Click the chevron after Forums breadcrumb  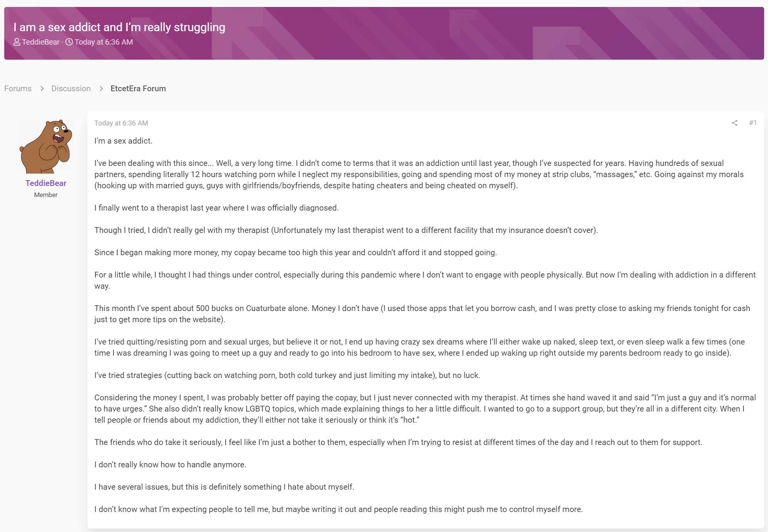[x=42, y=89]
